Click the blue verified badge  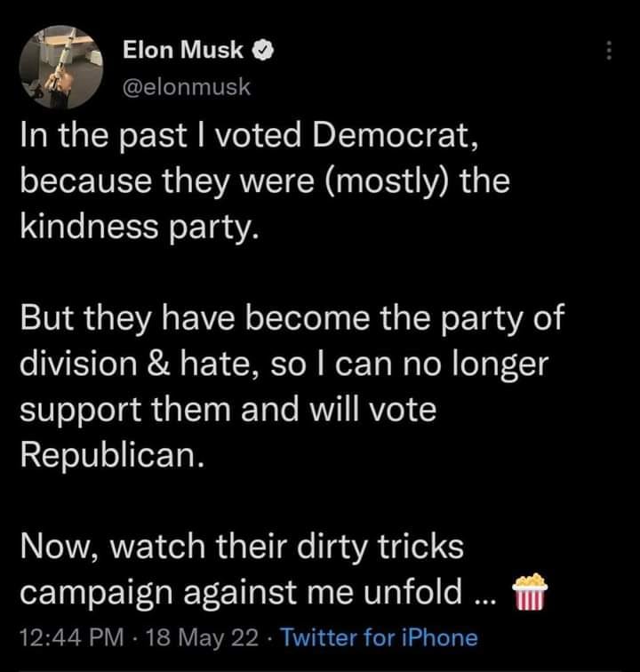pyautogui.click(x=264, y=52)
